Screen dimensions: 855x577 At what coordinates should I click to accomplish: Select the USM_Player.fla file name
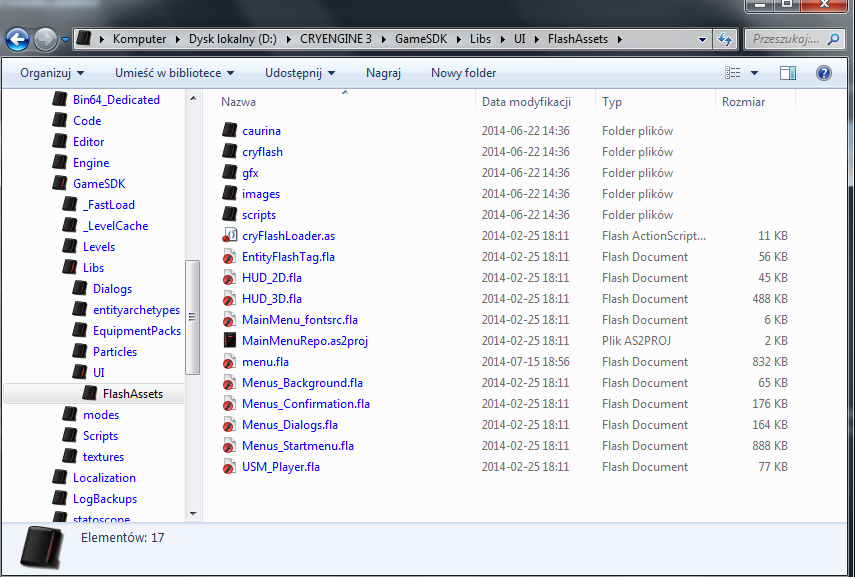pyautogui.click(x=281, y=467)
